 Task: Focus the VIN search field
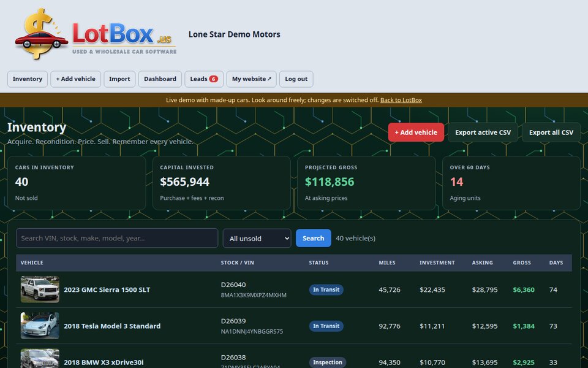[x=117, y=238]
